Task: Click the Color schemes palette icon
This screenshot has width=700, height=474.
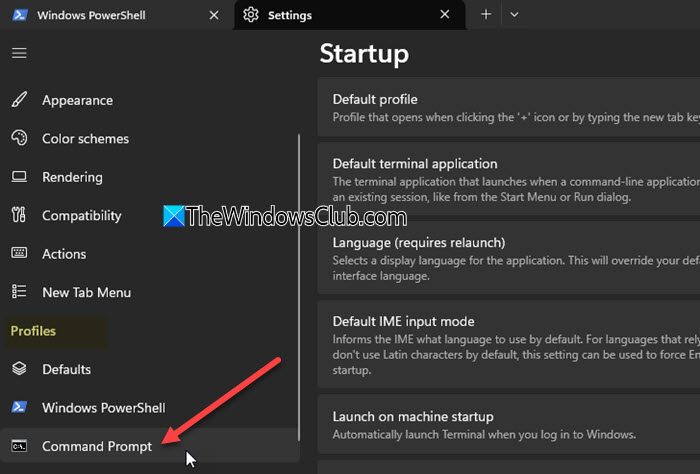Action: (x=19, y=138)
